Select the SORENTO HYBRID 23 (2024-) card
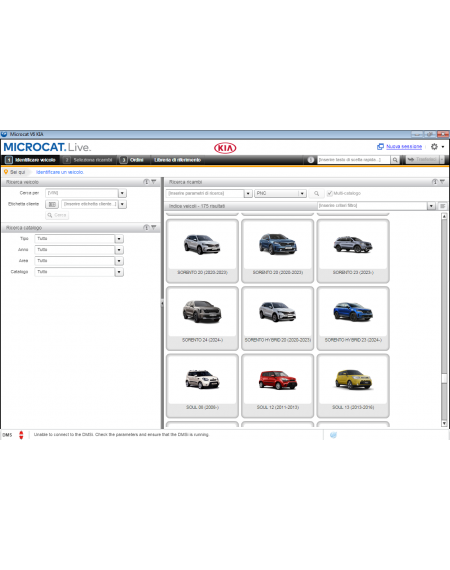This screenshot has height=570, width=450. 353,318
